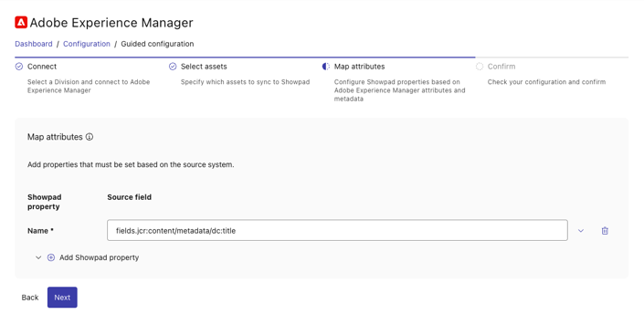Delete the Name property mapping
644x335 pixels.
click(x=605, y=231)
